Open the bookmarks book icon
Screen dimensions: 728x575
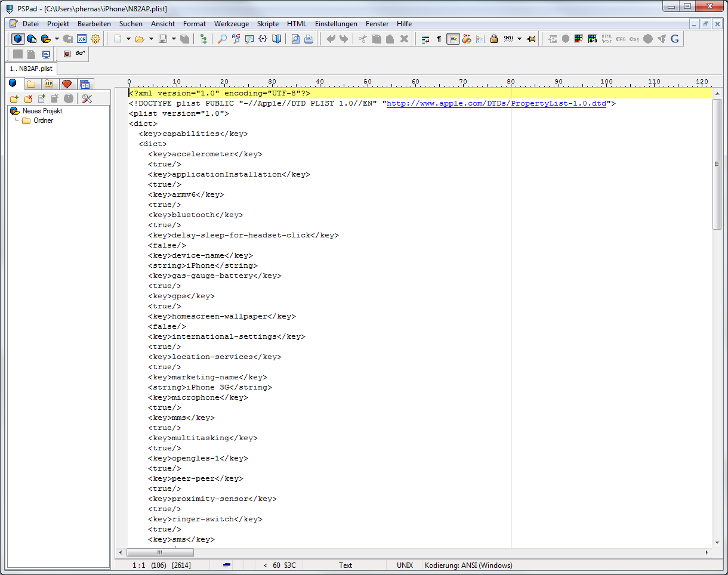[x=276, y=39]
